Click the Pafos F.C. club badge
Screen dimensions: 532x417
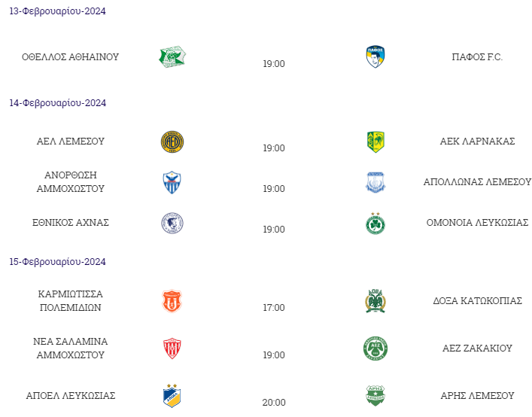375,56
